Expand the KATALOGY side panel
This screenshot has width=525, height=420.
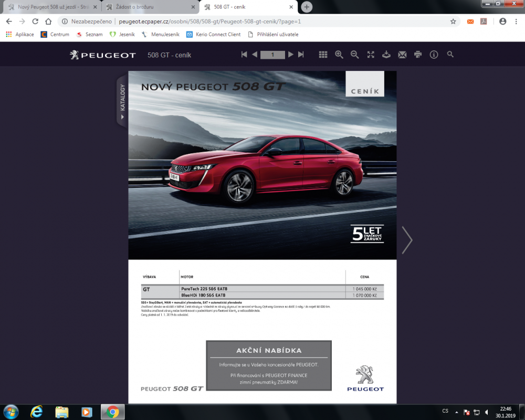click(x=122, y=101)
